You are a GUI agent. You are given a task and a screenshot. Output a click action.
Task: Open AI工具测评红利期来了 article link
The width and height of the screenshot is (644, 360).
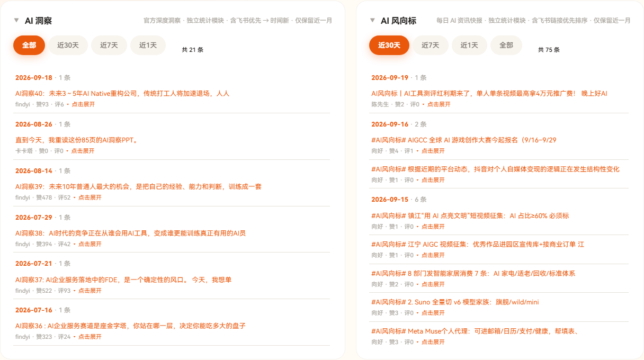tap(489, 94)
